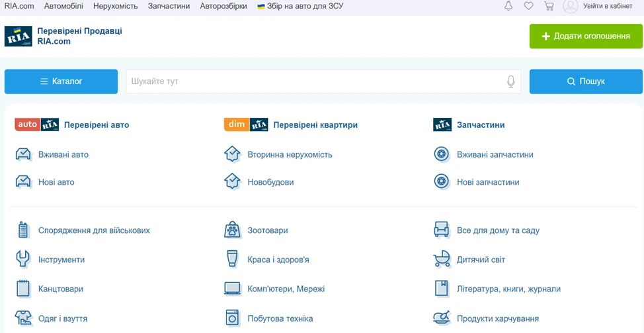
Task: Open the Нерухомість top menu item
Action: 115,6
